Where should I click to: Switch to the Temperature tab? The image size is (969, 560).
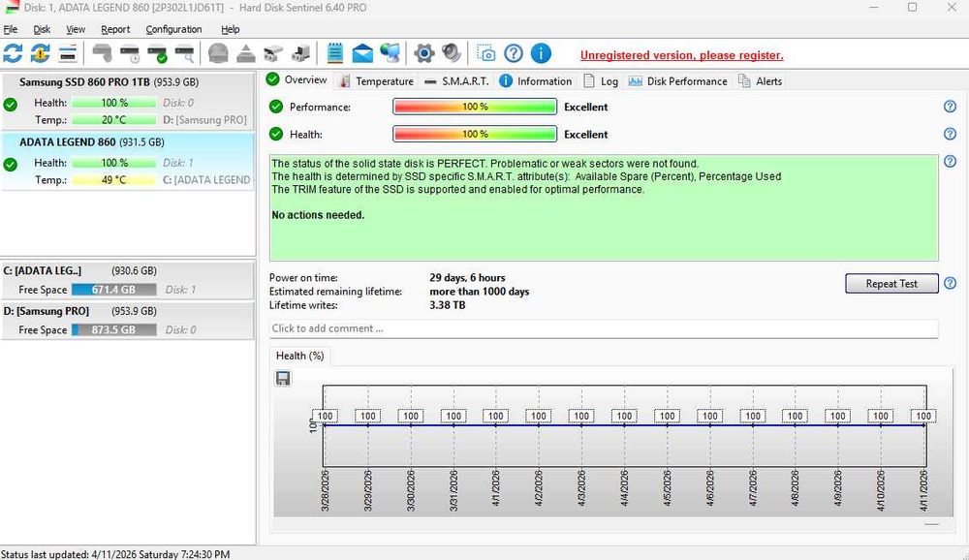[x=376, y=81]
